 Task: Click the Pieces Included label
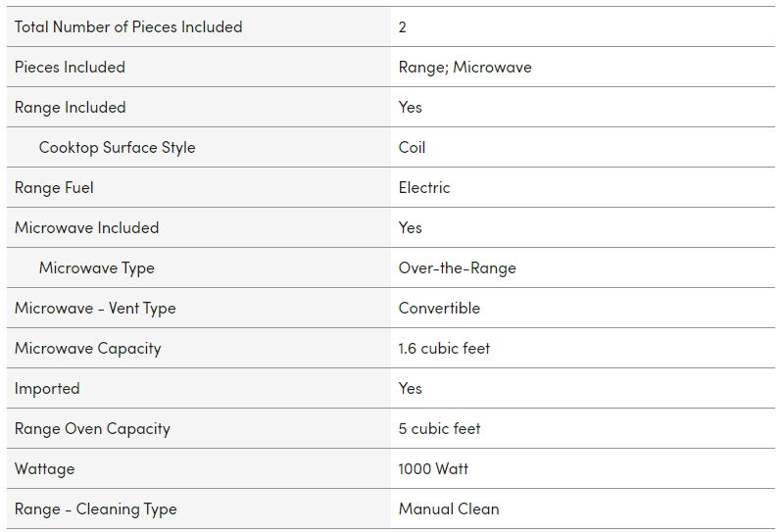(70, 68)
